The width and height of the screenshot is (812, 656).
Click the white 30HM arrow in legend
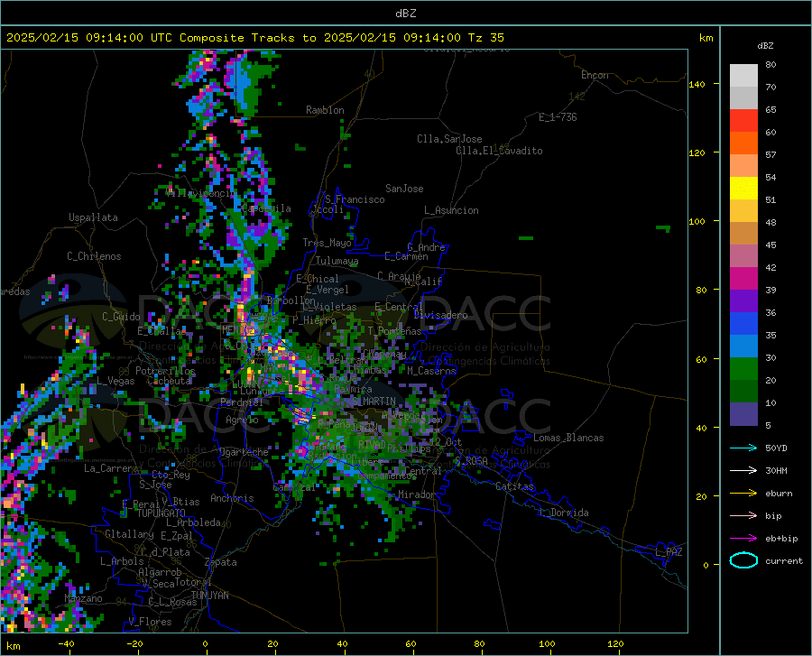(743, 471)
